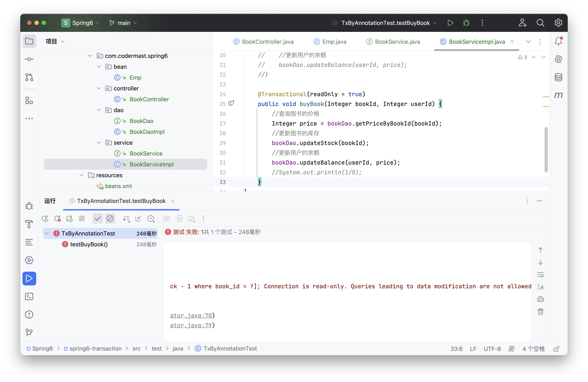The image size is (588, 382).
Task: Click the stop button in the Run toolbar
Action: click(82, 219)
